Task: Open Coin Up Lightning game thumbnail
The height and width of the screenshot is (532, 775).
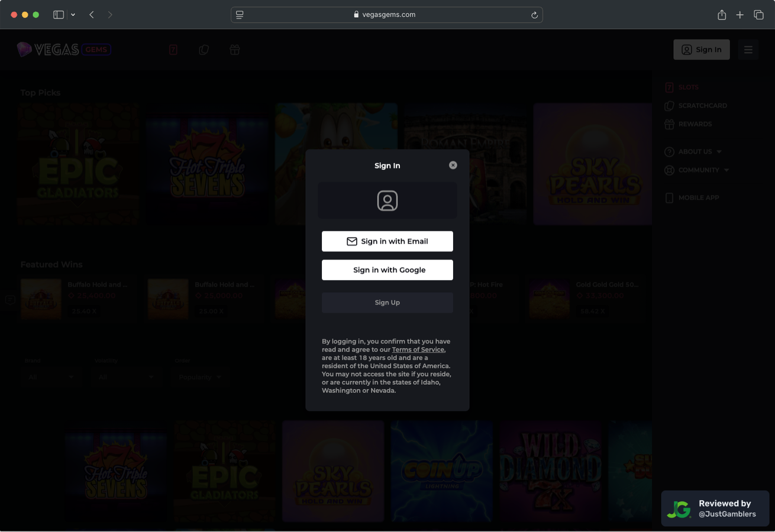Action: (442, 471)
